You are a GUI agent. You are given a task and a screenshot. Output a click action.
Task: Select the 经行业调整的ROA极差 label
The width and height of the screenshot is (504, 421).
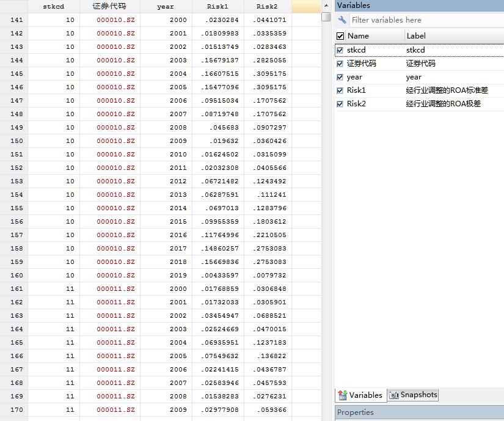tap(444, 104)
